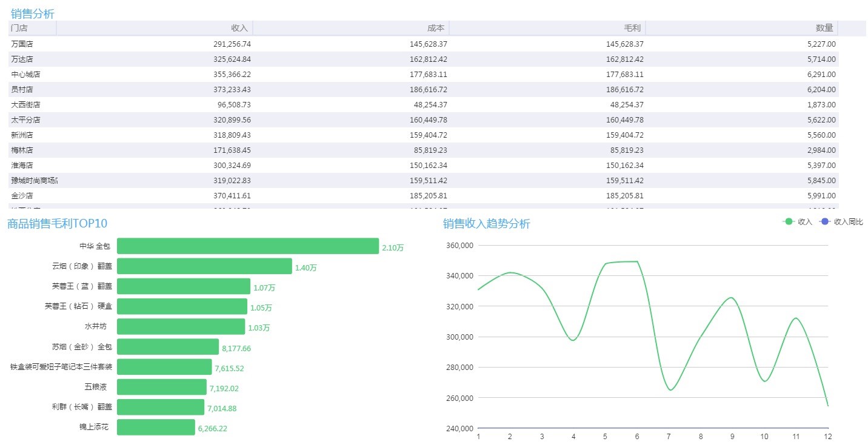The width and height of the screenshot is (868, 447).
Task: Click the 销售收入趋势分析 chart title
Action: 486,224
